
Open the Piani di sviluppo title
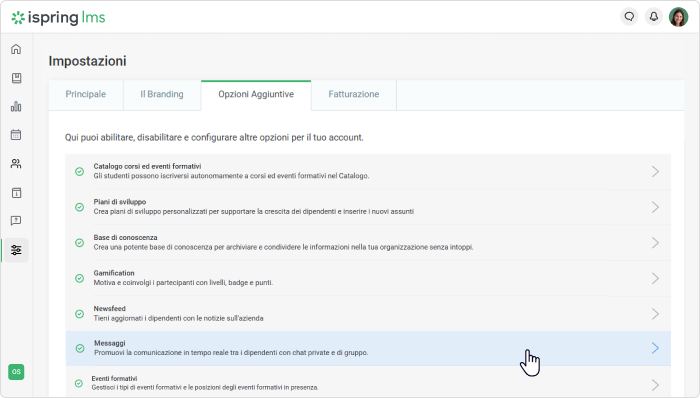point(120,202)
